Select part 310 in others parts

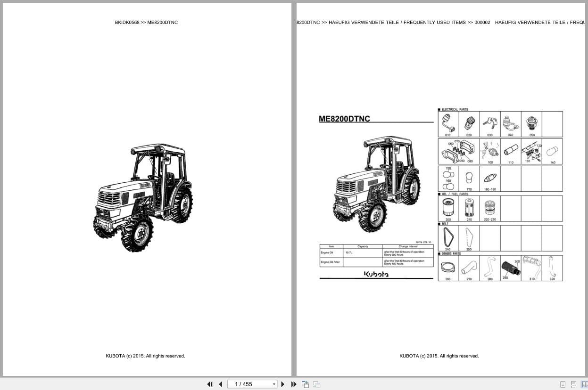pyautogui.click(x=531, y=268)
